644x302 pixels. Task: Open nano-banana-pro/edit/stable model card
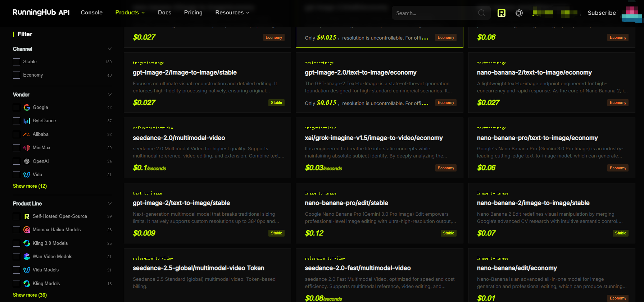point(380,213)
